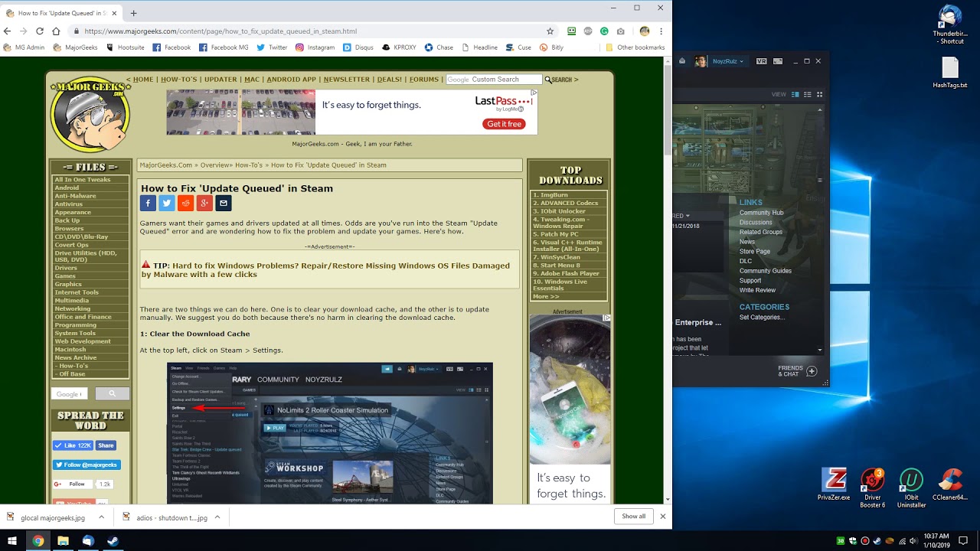Click FORUMS in top navigation
Viewport: 980px width, 551px height.
[423, 80]
